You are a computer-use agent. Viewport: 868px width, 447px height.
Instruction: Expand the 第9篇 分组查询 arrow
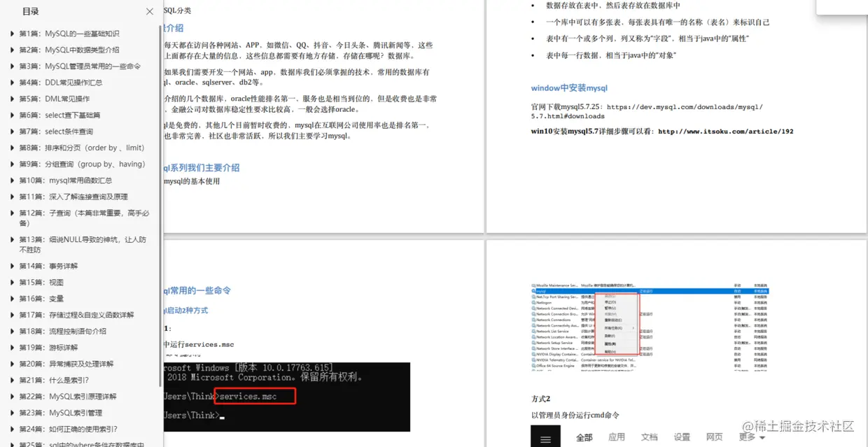[12, 164]
